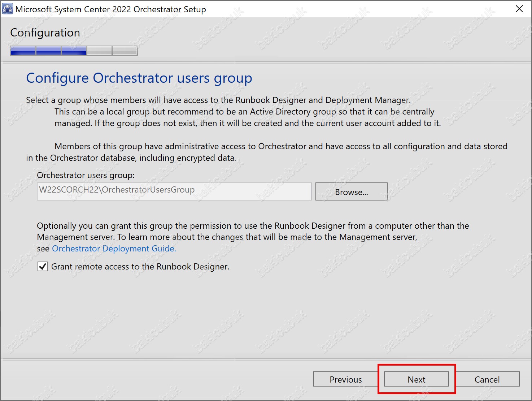Open the Orchestrator Deployment Guide link

[x=114, y=249]
